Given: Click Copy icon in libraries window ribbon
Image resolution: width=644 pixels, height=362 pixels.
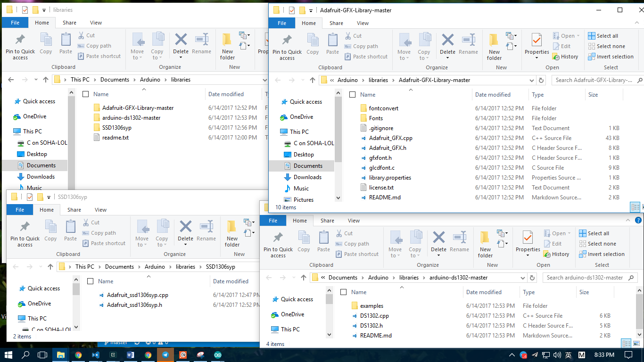Looking at the screenshot, I should click(46, 44).
